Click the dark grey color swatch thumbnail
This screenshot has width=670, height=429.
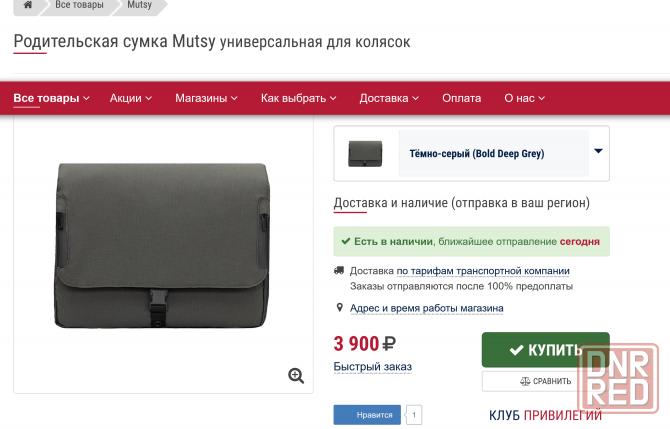(x=365, y=153)
